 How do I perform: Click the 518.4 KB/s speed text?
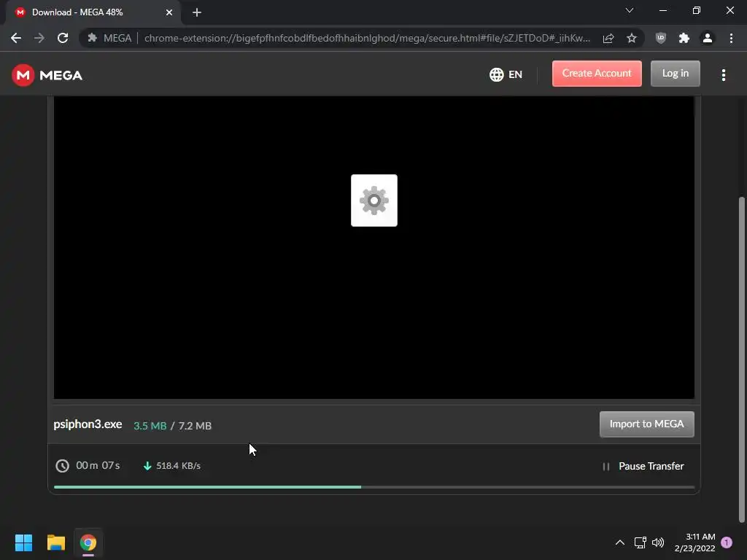[x=178, y=466]
